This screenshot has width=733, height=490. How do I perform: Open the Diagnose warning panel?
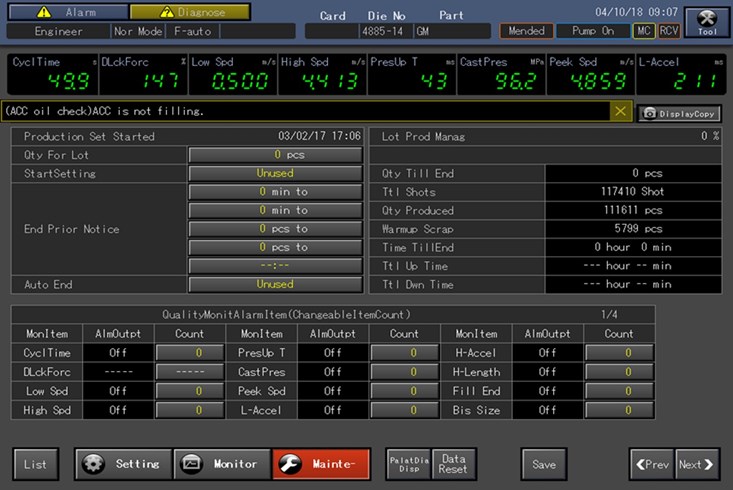(191, 13)
